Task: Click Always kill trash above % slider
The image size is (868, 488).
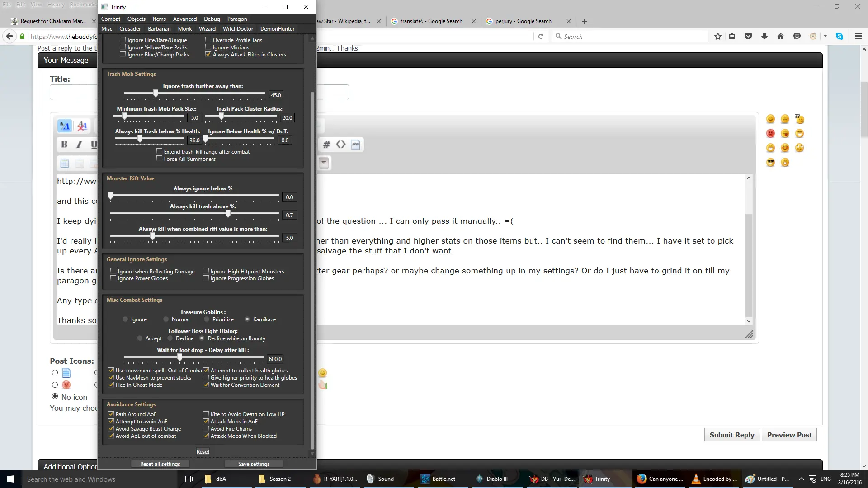Action: [x=228, y=213]
